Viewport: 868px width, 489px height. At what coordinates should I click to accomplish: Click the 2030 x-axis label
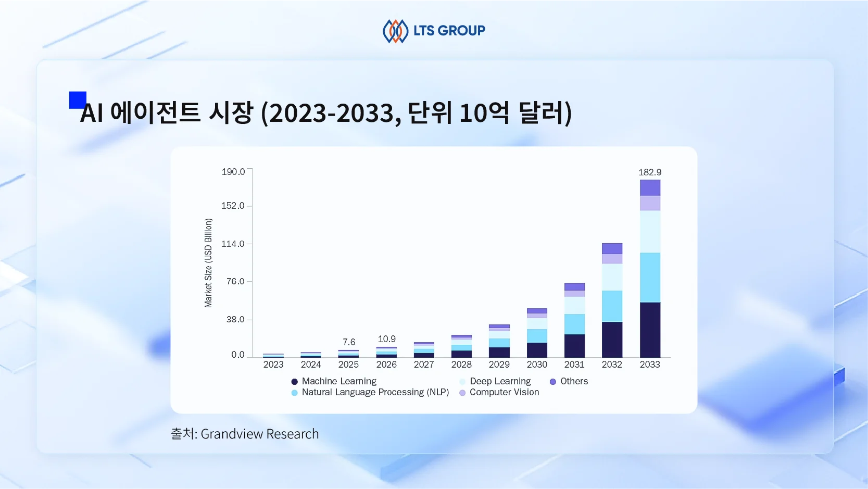537,365
